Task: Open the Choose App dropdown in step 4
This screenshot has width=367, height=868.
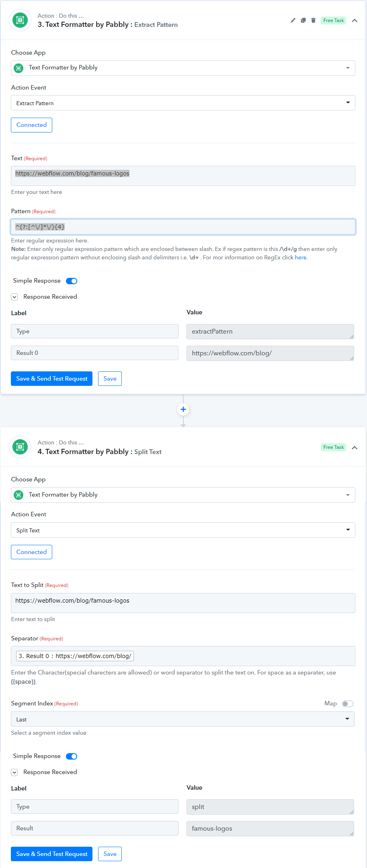Action: (183, 495)
